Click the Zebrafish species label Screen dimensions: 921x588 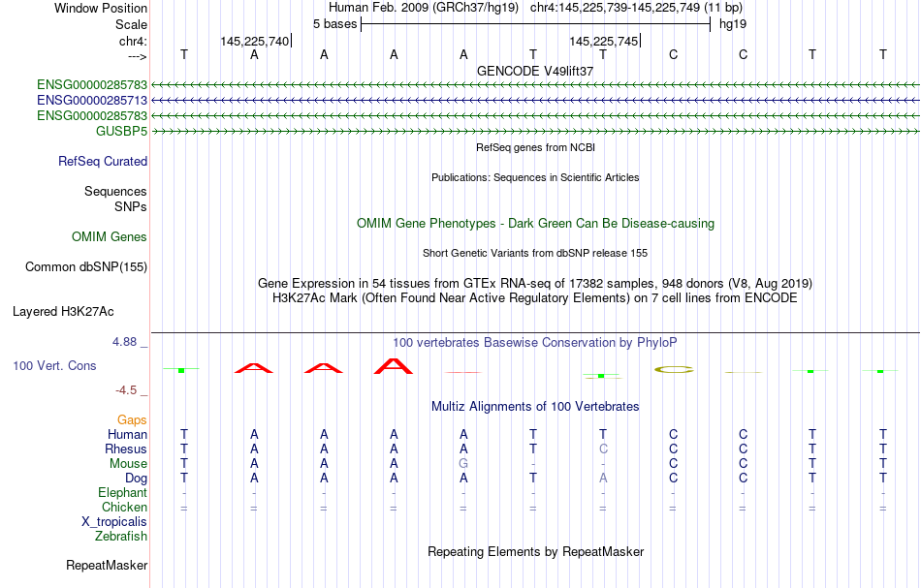pos(121,536)
